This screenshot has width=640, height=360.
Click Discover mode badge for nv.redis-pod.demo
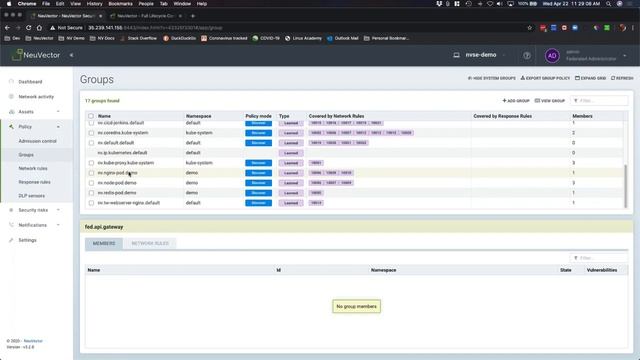click(x=258, y=193)
